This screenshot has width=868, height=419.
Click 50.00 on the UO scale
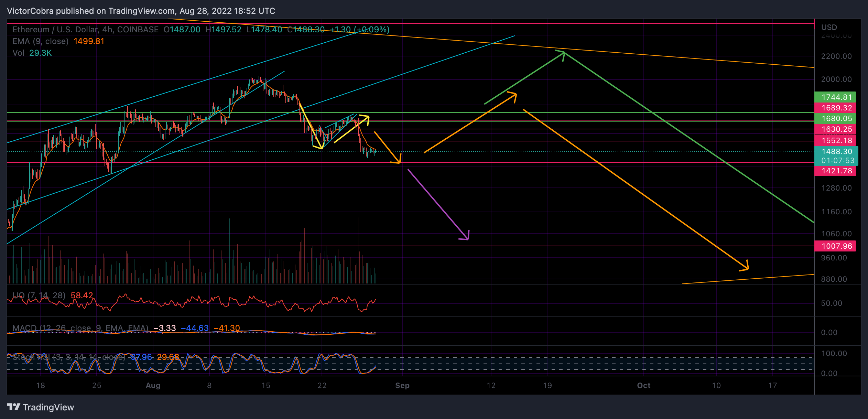(x=832, y=303)
